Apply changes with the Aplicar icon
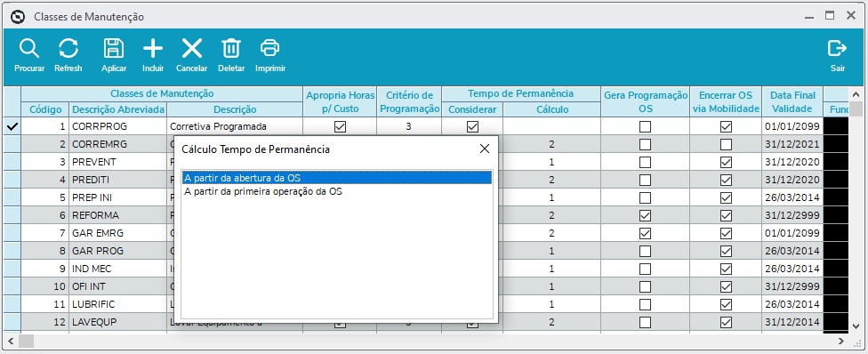 114,49
